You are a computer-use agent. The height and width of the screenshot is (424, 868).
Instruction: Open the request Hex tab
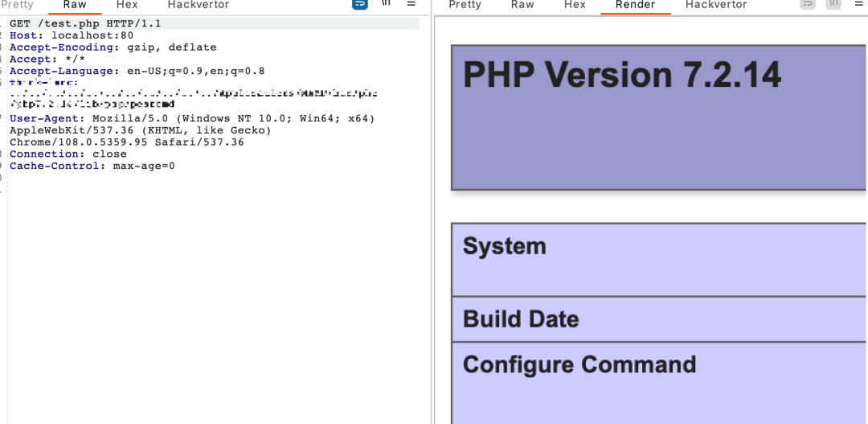point(127,5)
